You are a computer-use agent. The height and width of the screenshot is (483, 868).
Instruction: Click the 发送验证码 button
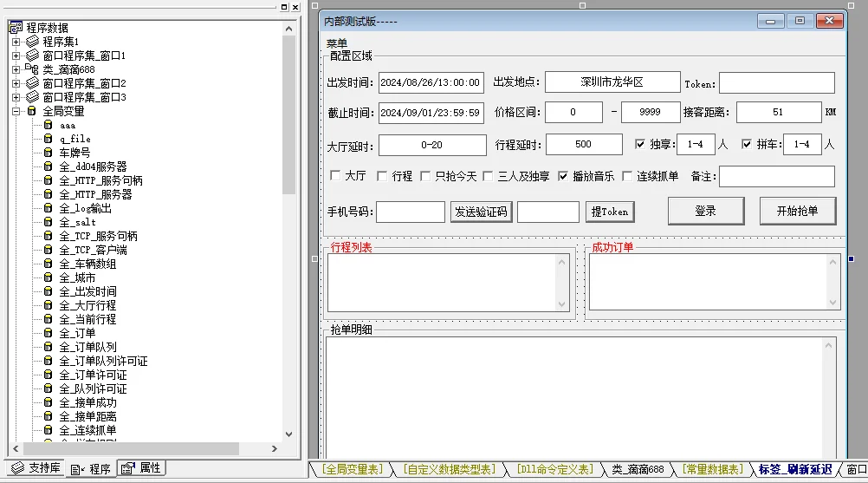[x=481, y=212]
